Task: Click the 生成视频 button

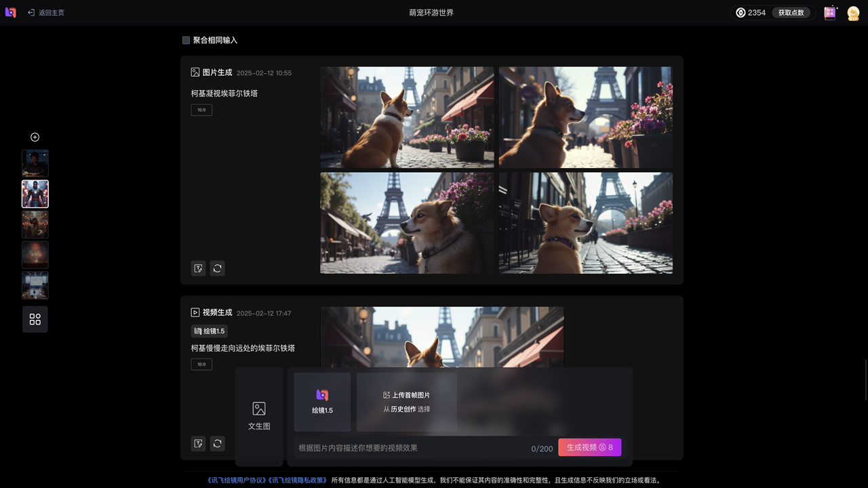Action: [x=589, y=447]
